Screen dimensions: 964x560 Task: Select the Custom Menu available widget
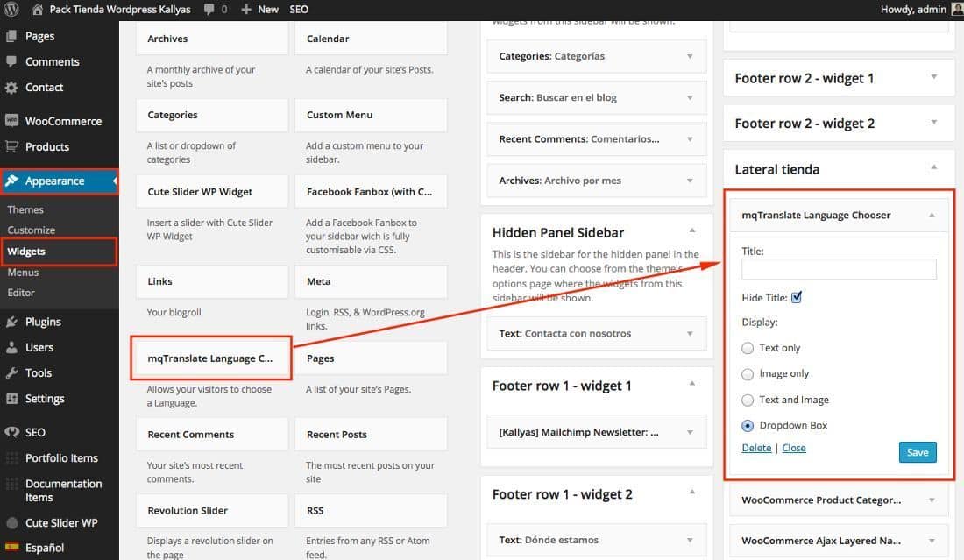(371, 115)
